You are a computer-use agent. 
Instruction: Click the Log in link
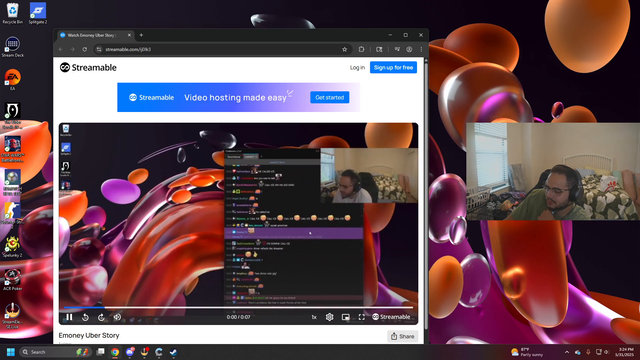coord(357,67)
